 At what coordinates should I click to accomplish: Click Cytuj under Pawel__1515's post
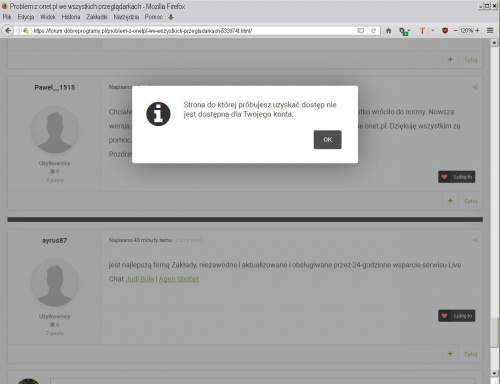(x=470, y=201)
